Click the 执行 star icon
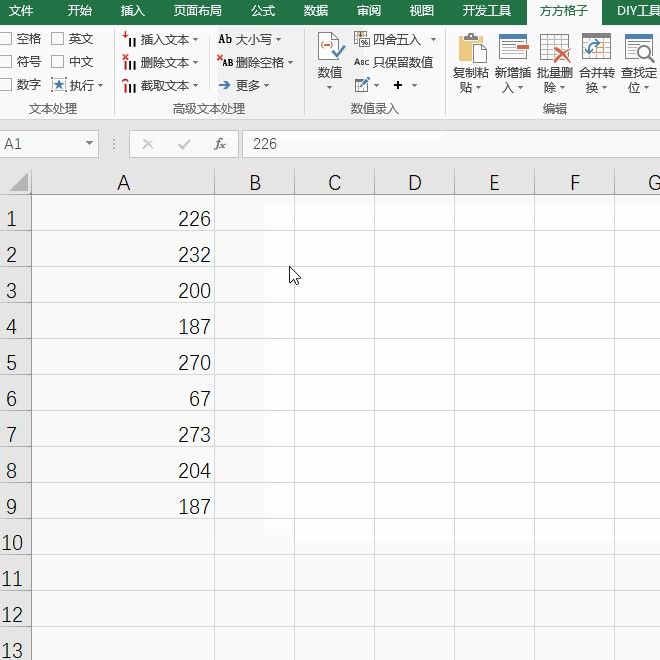 point(59,85)
